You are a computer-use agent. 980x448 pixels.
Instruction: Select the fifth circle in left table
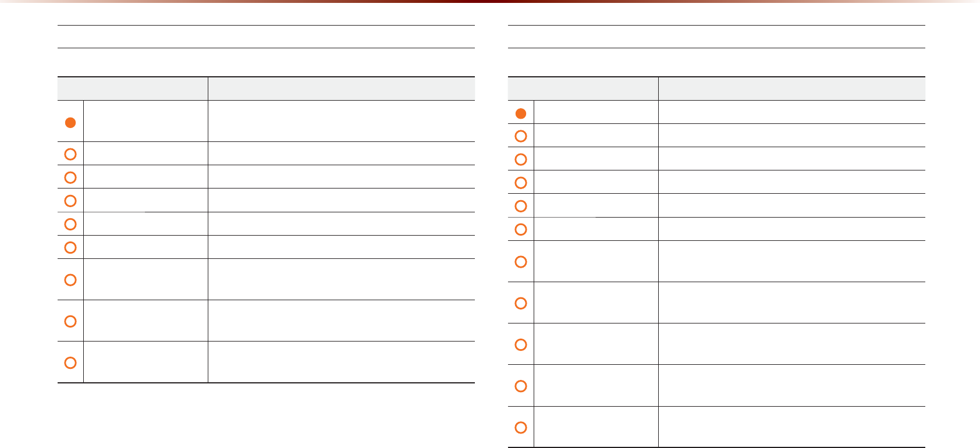pyautogui.click(x=70, y=224)
